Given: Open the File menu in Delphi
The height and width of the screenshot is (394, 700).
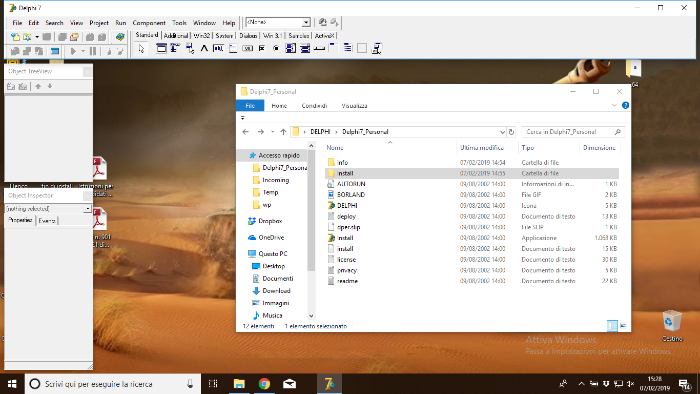Looking at the screenshot, I should (x=17, y=23).
